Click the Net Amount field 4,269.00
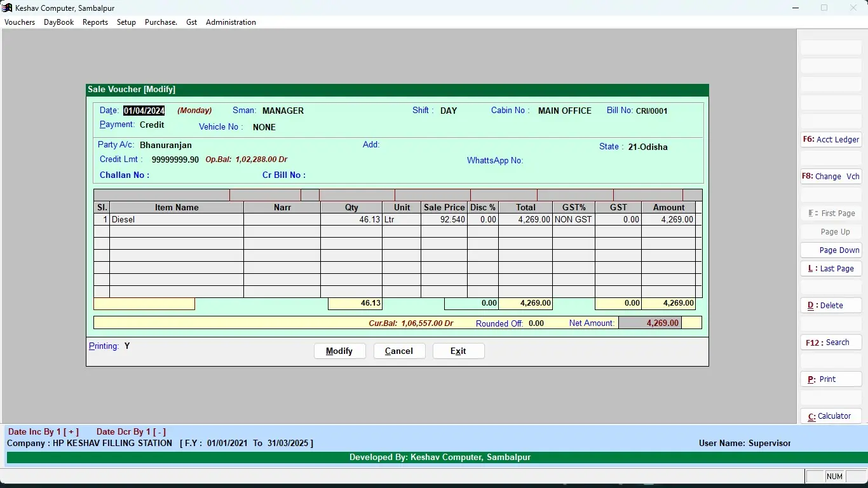Image resolution: width=868 pixels, height=488 pixels. 650,323
